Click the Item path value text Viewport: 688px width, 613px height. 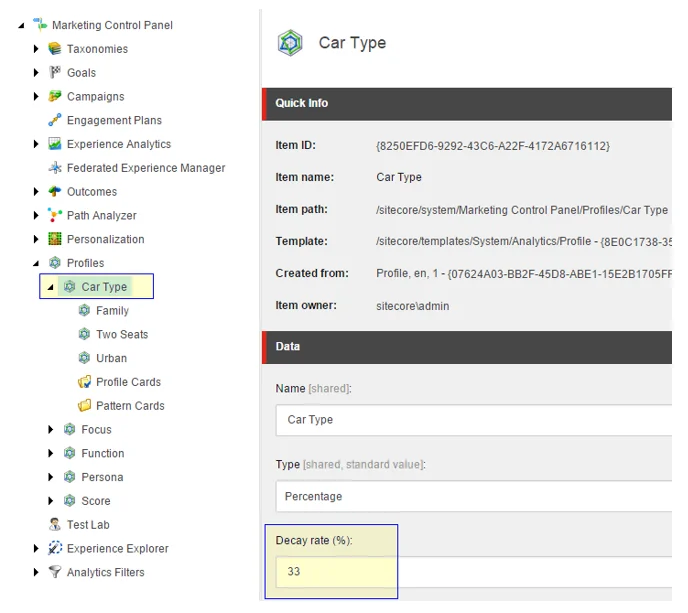(x=522, y=210)
